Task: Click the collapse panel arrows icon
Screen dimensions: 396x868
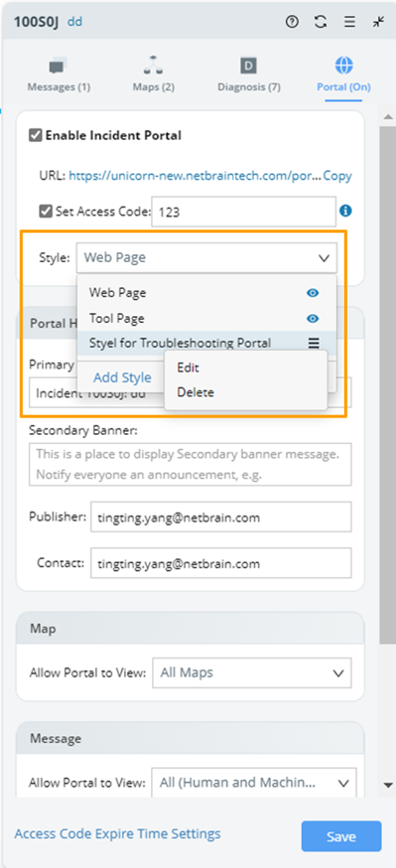Action: click(378, 22)
